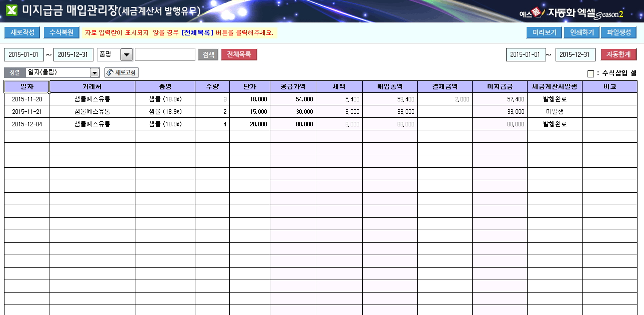Screen dimensions: 644x315
Task: Click the search keyword text box
Action: (x=165, y=54)
